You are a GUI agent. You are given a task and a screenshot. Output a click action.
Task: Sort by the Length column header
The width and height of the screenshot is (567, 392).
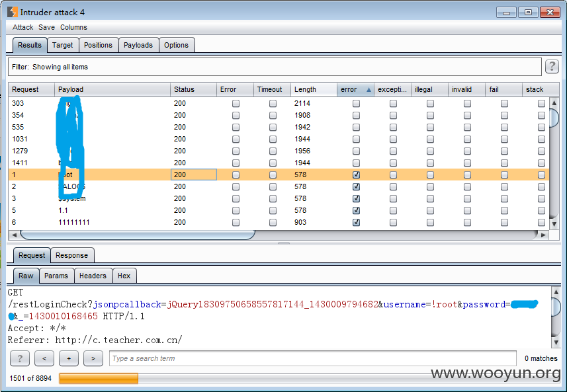314,90
